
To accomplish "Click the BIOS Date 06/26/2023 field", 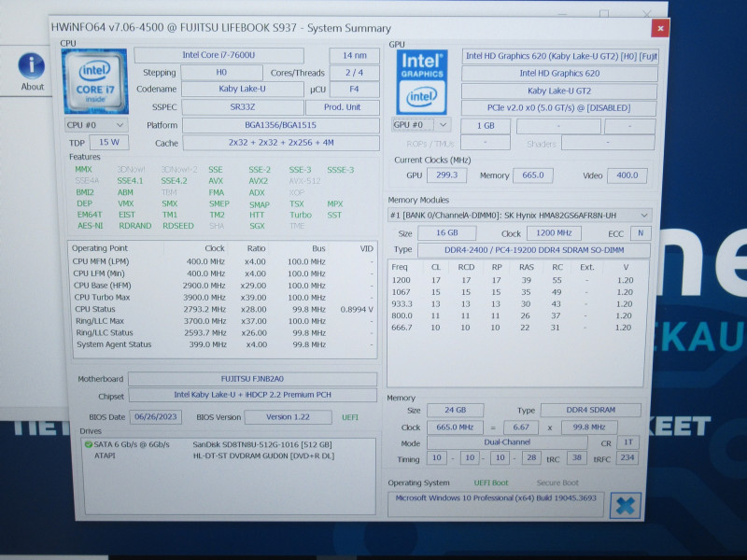I will point(155,416).
